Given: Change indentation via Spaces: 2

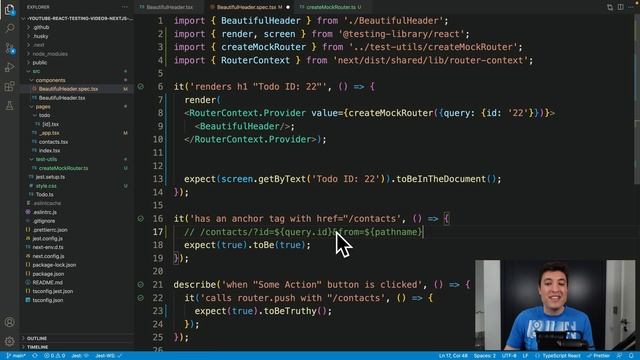Looking at the screenshot, I should coord(484,356).
